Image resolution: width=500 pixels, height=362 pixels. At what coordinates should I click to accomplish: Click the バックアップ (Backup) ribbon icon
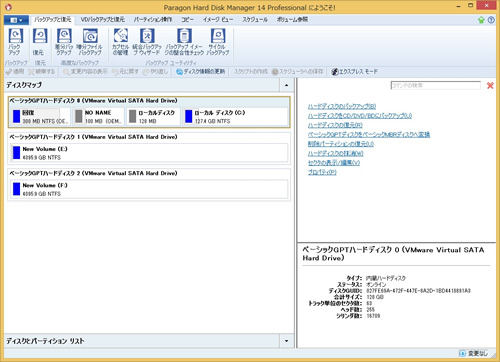pos(15,42)
